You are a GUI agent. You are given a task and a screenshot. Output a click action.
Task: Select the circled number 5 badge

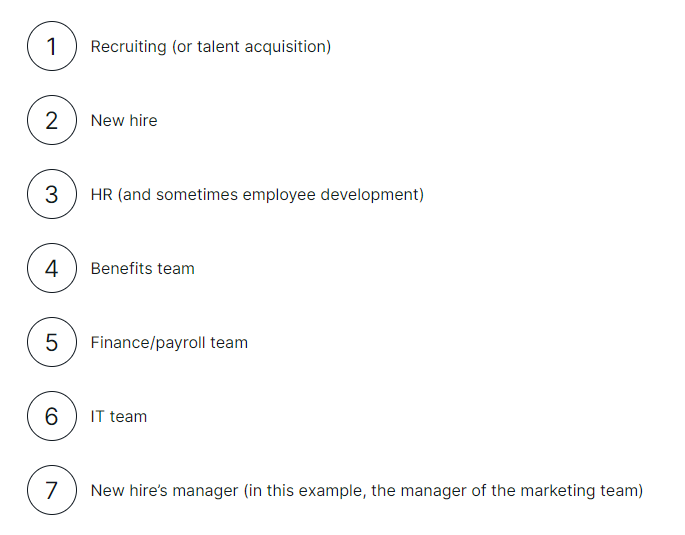point(52,342)
